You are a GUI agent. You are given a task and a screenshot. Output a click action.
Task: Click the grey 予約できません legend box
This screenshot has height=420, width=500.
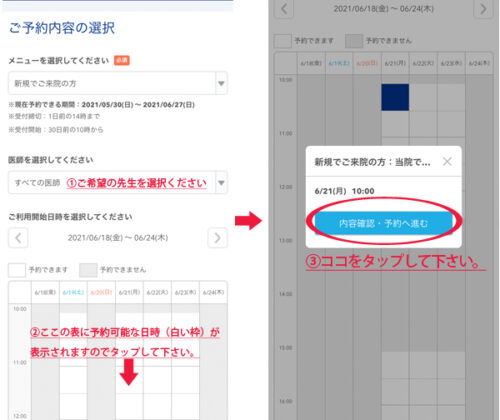pos(88,270)
